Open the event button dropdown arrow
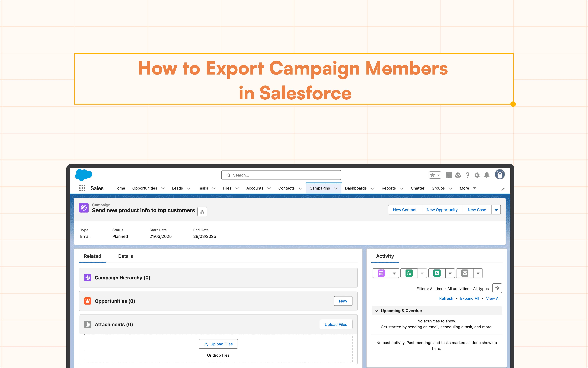The image size is (588, 368). [x=394, y=273]
